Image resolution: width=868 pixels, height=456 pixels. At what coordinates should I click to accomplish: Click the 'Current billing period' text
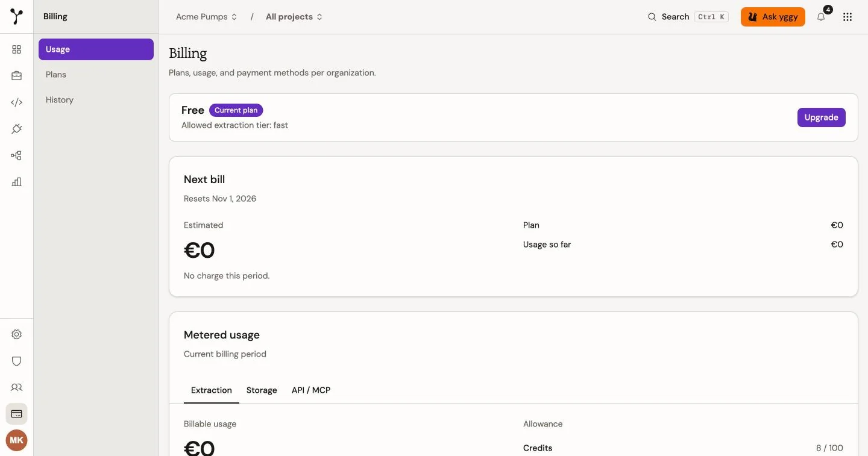pos(225,354)
